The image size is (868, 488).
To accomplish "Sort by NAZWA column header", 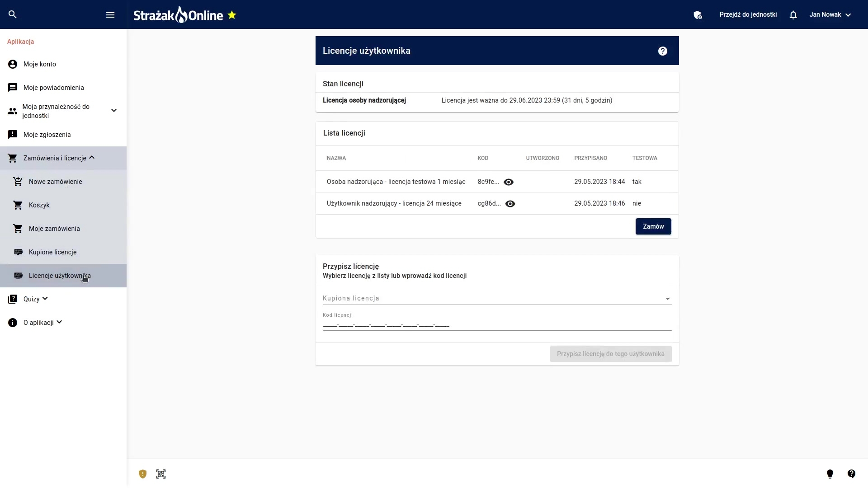I will coord(336,158).
